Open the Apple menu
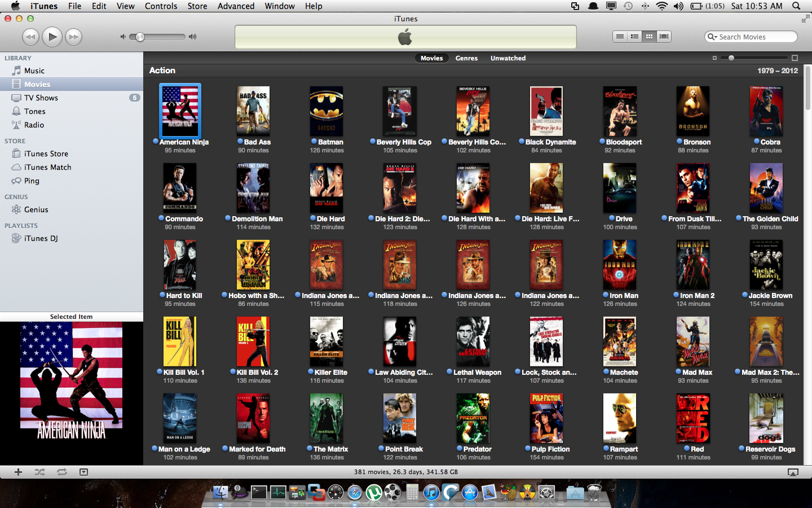The image size is (812, 508). click(15, 6)
